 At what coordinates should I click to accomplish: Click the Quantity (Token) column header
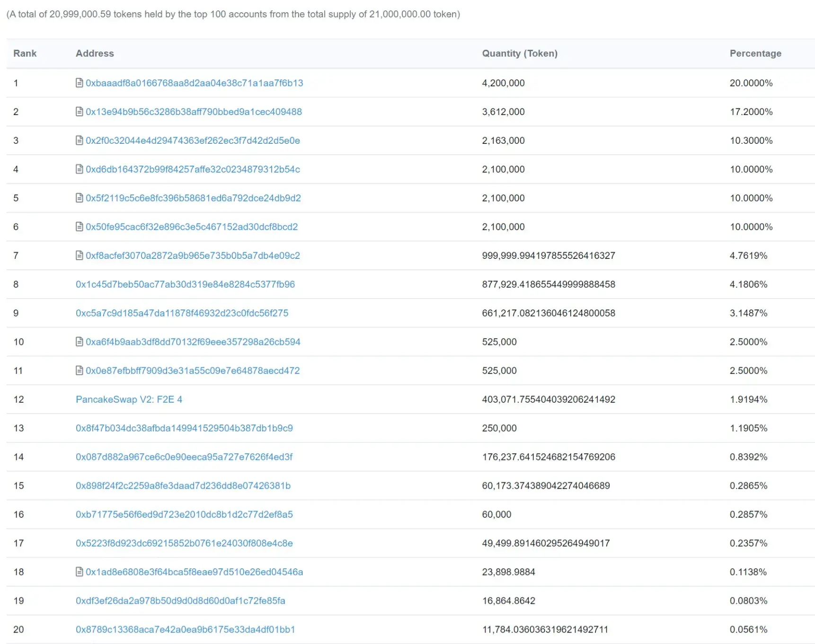[x=520, y=53]
